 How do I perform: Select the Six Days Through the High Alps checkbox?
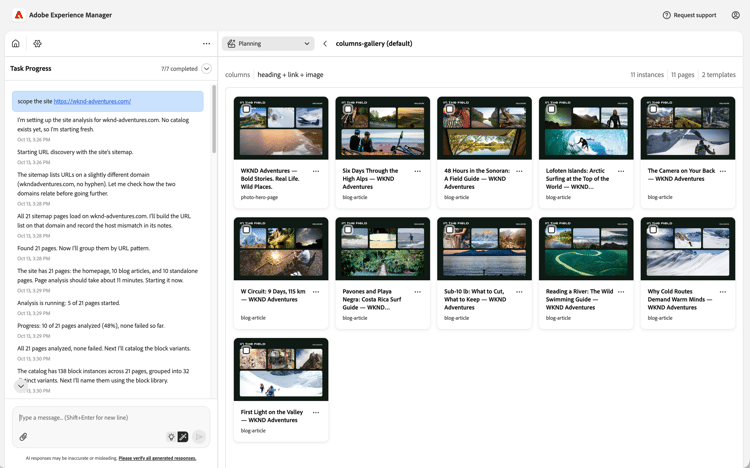(x=348, y=109)
